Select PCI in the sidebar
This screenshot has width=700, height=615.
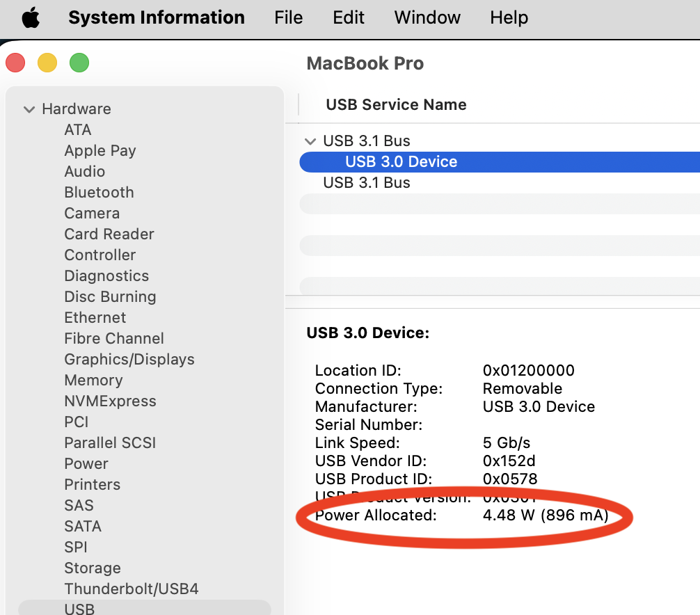(77, 422)
